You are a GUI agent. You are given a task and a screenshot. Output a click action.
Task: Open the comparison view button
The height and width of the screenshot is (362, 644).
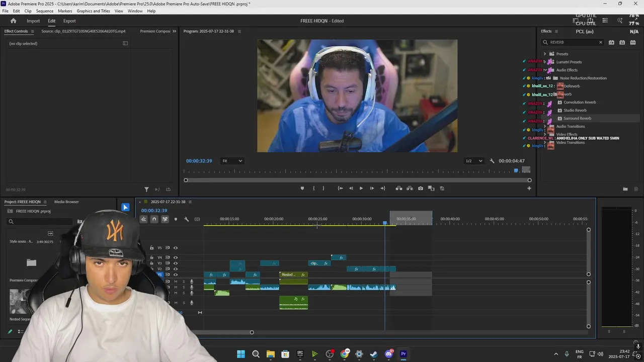431,188
